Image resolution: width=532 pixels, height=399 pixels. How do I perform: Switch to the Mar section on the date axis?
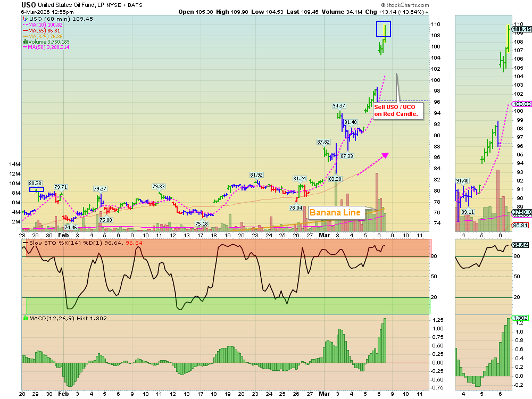pyautogui.click(x=323, y=235)
